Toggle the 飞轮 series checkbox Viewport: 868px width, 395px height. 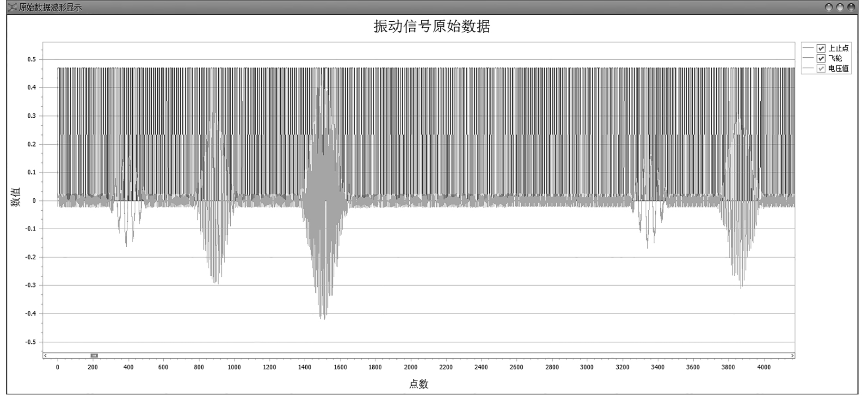coord(821,58)
